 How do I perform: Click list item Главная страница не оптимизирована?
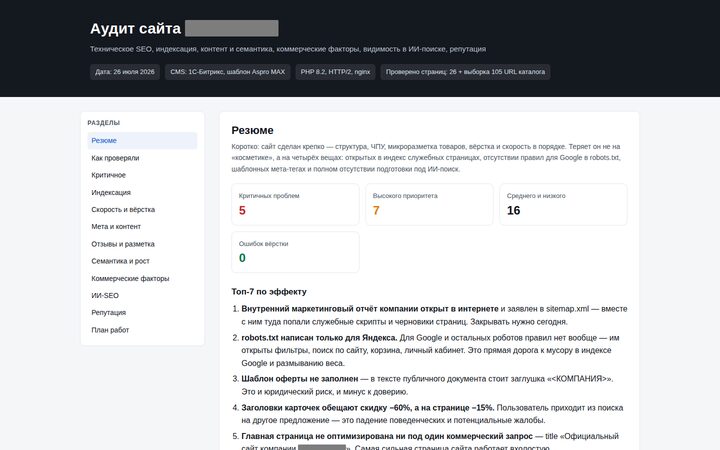click(x=434, y=442)
